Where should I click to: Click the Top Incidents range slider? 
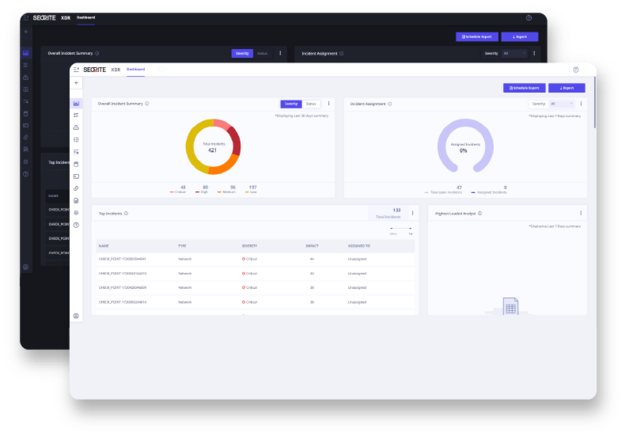pos(400,230)
